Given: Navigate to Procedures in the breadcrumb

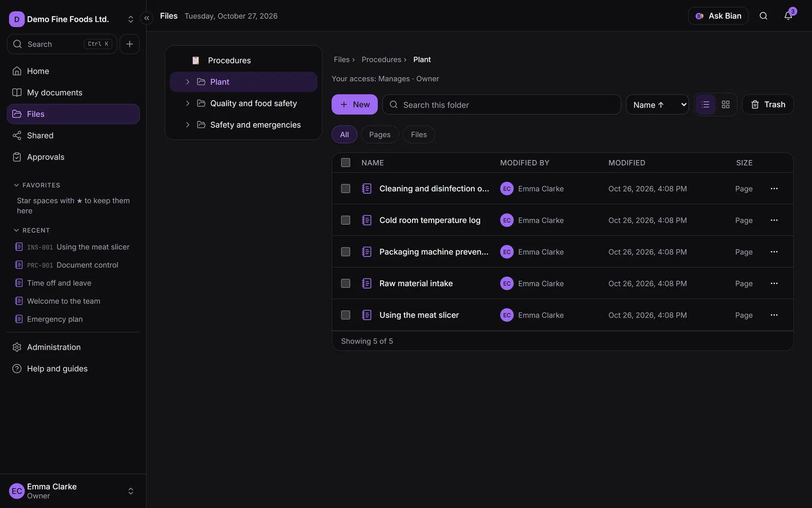Looking at the screenshot, I should [x=382, y=59].
